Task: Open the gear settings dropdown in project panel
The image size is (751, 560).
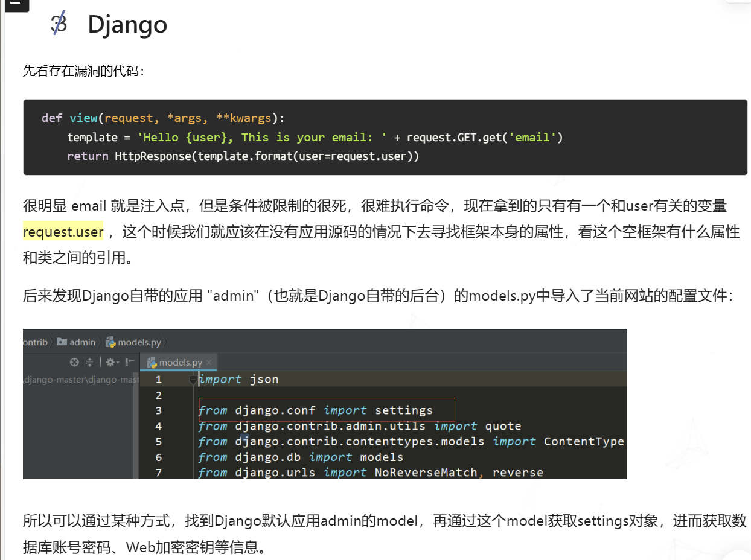Action: [111, 362]
